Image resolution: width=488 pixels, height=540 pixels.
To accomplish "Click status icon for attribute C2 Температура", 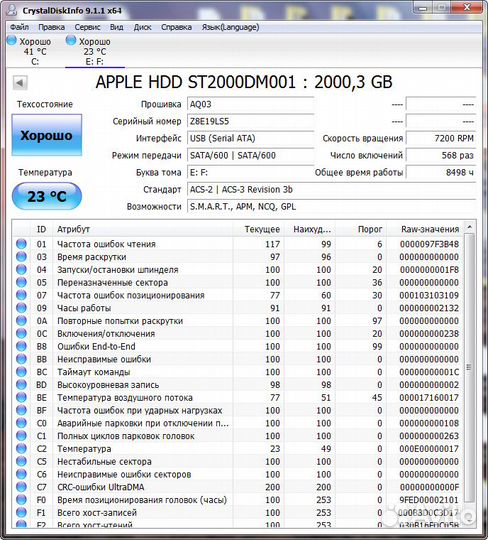I will (21, 448).
